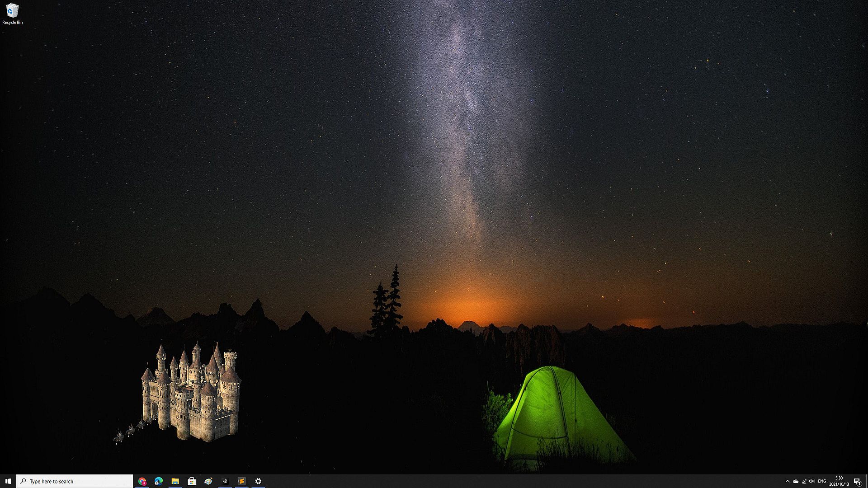The image size is (868, 488).
Task: Launch Google Chrome from the taskbar
Action: (142, 481)
